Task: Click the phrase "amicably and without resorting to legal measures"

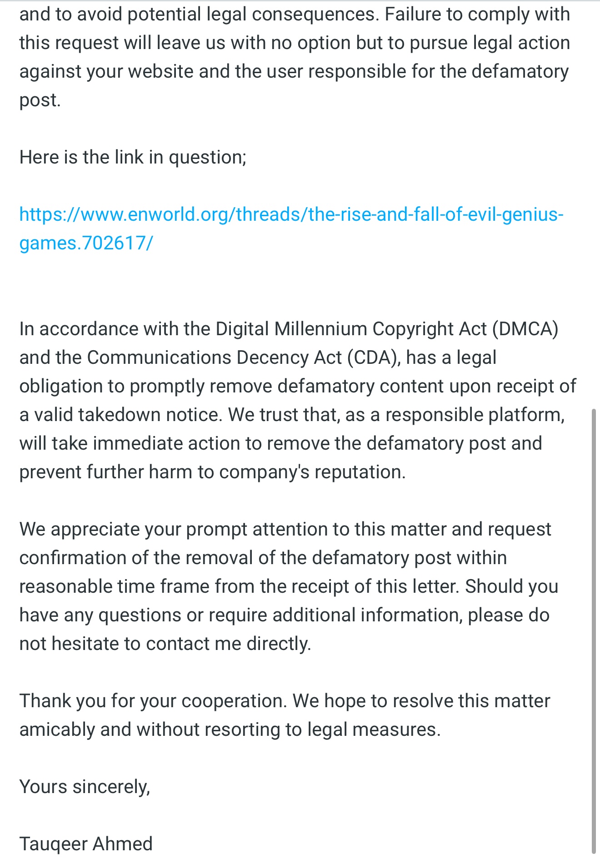Action: (230, 730)
